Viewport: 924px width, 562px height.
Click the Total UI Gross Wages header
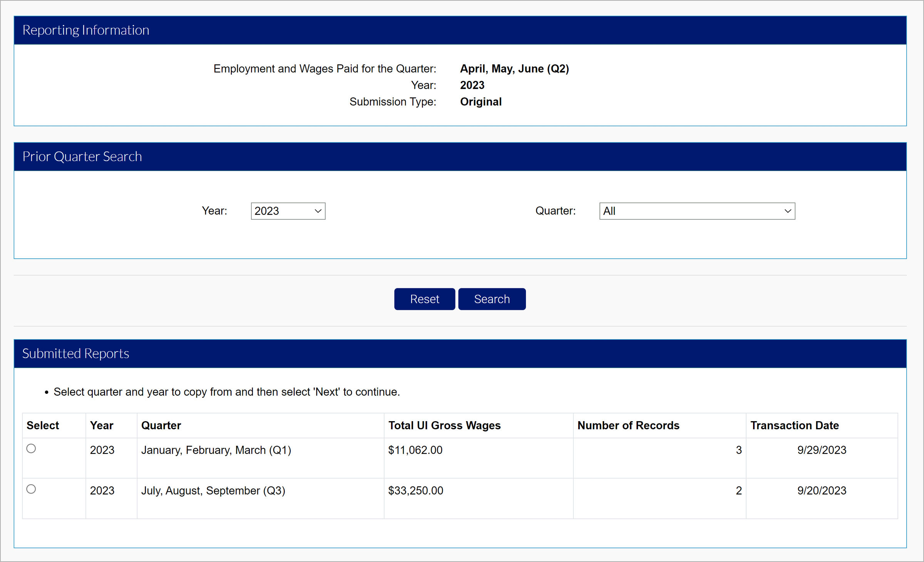(x=444, y=425)
